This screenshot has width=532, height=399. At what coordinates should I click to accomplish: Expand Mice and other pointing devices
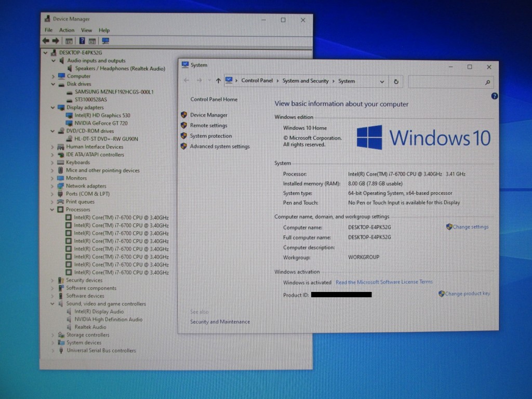click(x=52, y=170)
